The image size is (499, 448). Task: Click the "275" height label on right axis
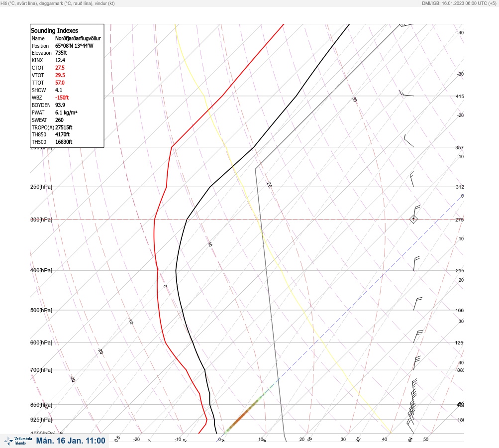[x=460, y=220]
